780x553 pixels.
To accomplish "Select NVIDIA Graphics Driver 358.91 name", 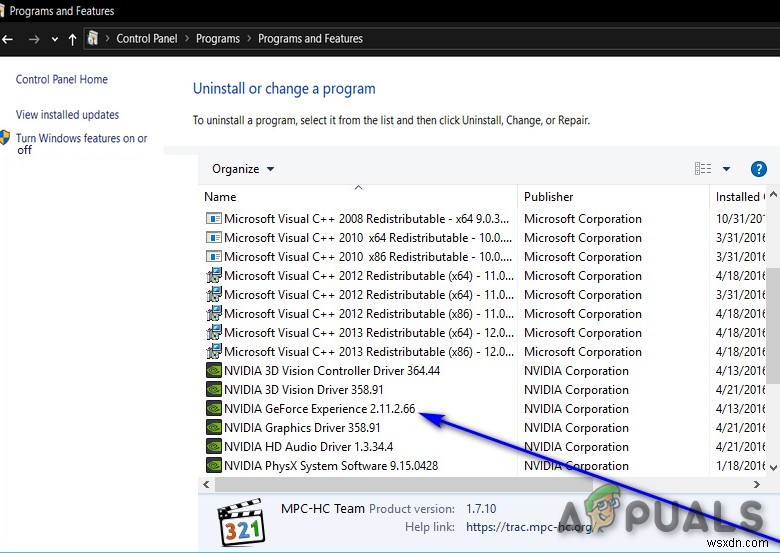I will [302, 428].
